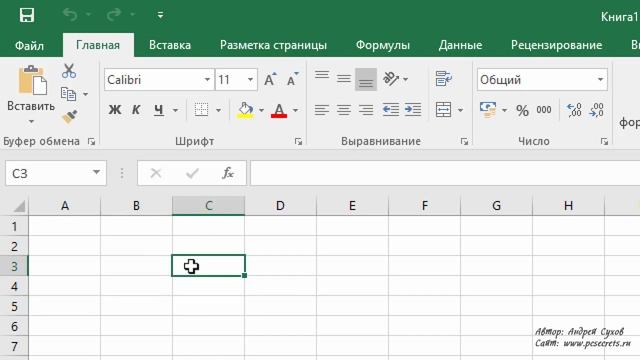Click the Name Box showing C3
This screenshot has height=360, width=640.
tap(56, 173)
